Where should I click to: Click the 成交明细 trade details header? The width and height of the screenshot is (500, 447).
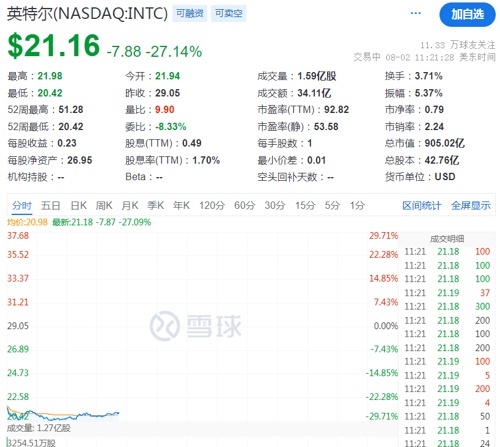[447, 239]
